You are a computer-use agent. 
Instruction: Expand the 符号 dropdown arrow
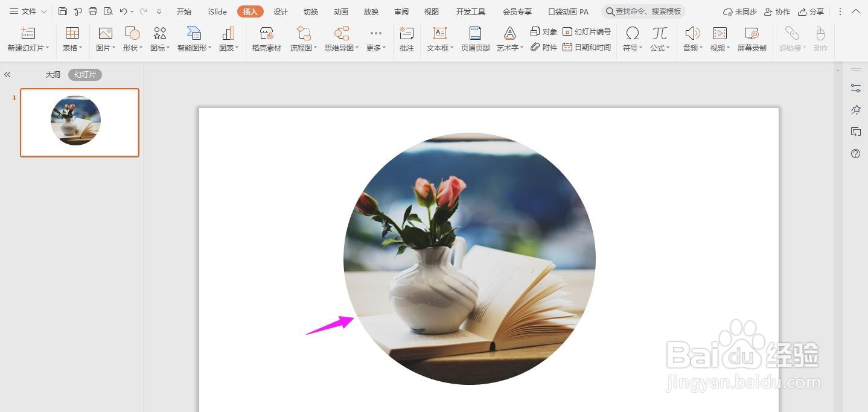click(x=640, y=48)
